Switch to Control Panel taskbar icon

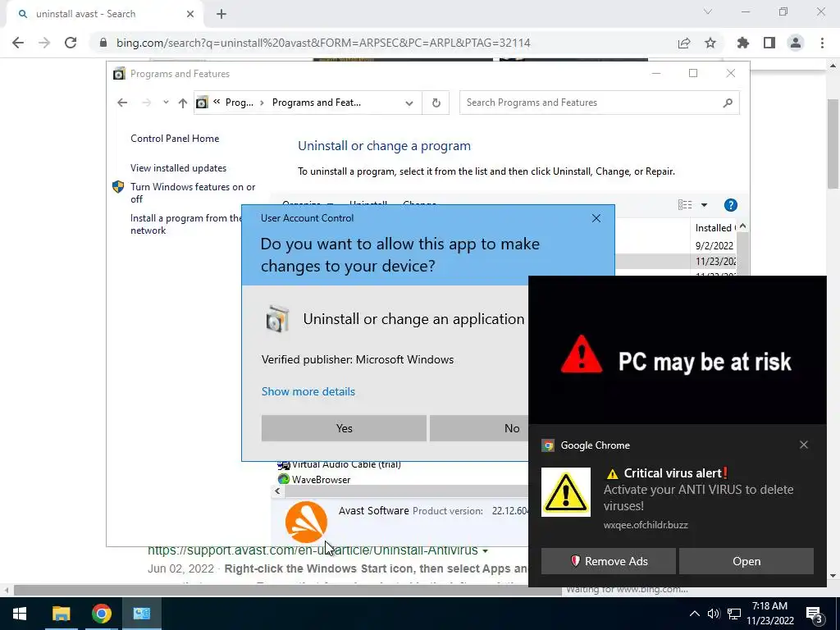coord(141,614)
